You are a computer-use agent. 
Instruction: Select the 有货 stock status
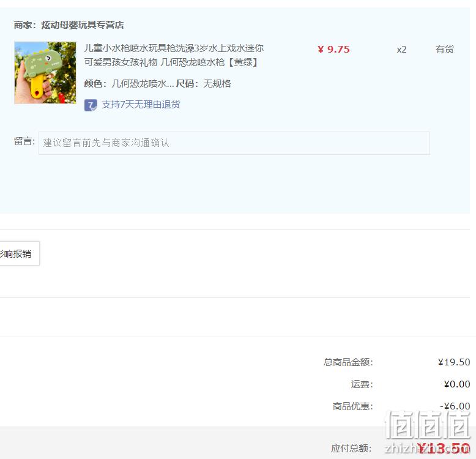pyautogui.click(x=444, y=49)
